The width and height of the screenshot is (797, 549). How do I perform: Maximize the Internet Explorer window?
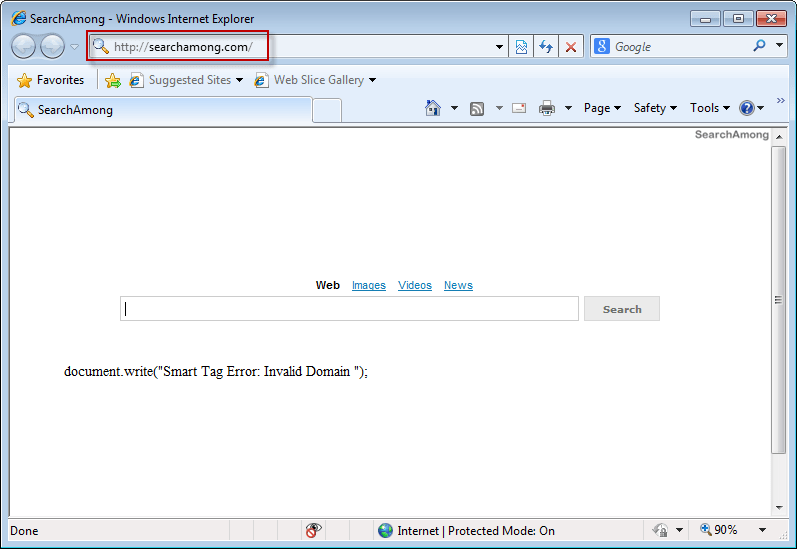[738, 19]
